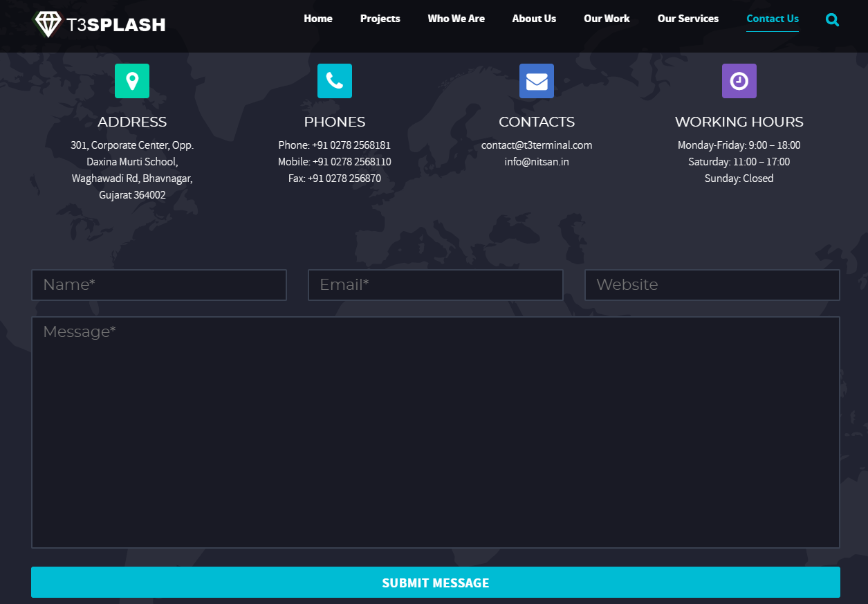Click into the Email field

[436, 285]
